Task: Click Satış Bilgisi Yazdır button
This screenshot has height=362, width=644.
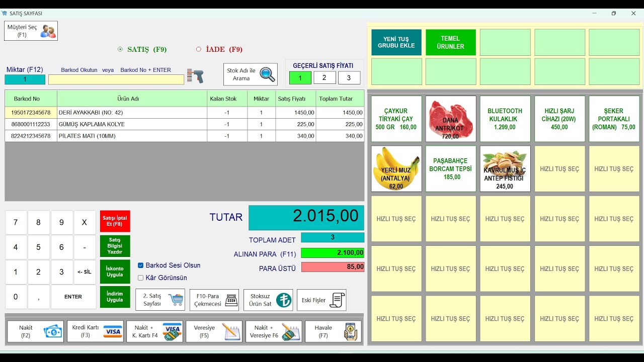Action: pyautogui.click(x=115, y=246)
